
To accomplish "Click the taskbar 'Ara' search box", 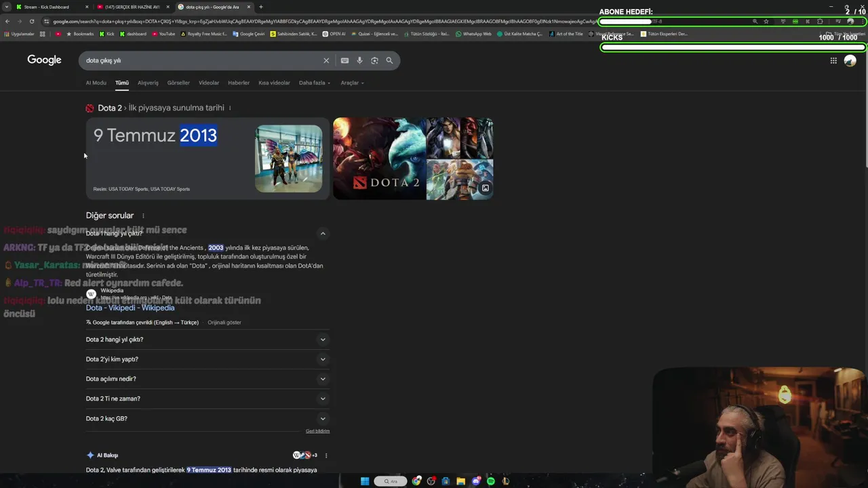I will point(391,481).
